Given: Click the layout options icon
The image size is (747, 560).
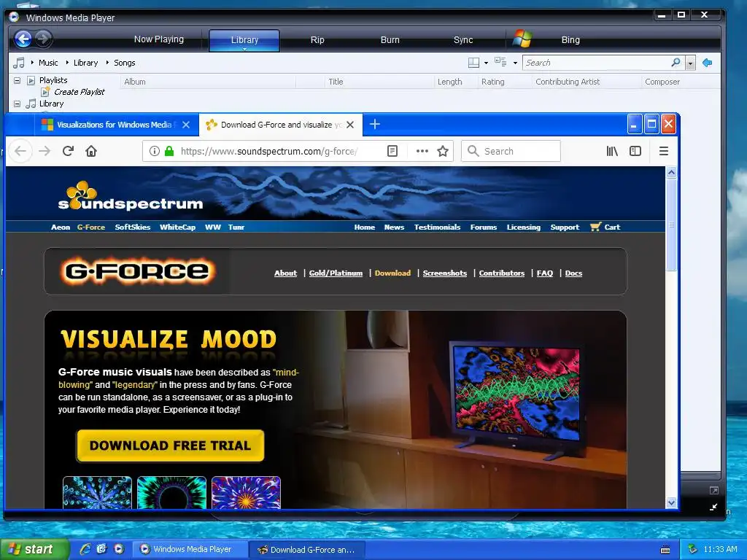Looking at the screenshot, I should [x=474, y=63].
